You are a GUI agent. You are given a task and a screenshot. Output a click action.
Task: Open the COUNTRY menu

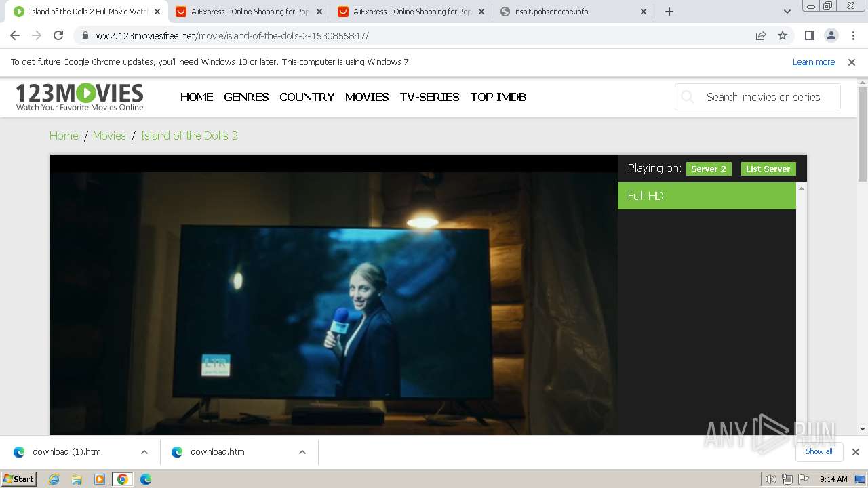(307, 97)
